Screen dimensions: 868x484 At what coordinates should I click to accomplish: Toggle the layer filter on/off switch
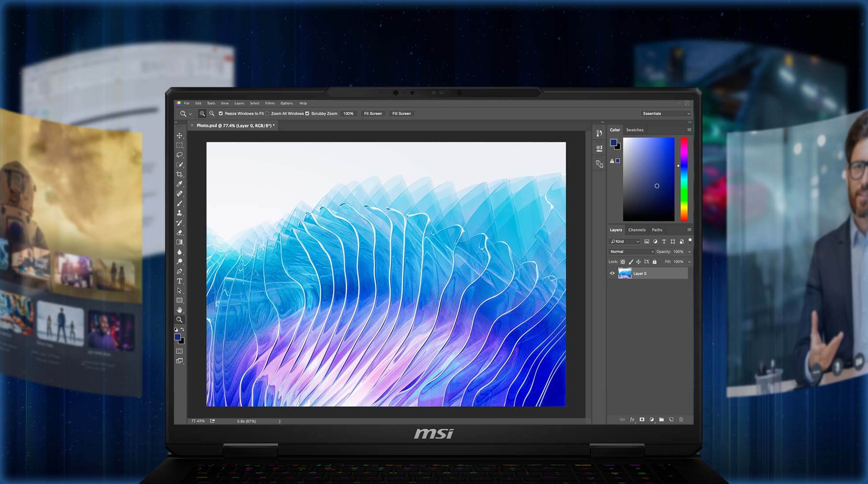click(x=690, y=240)
